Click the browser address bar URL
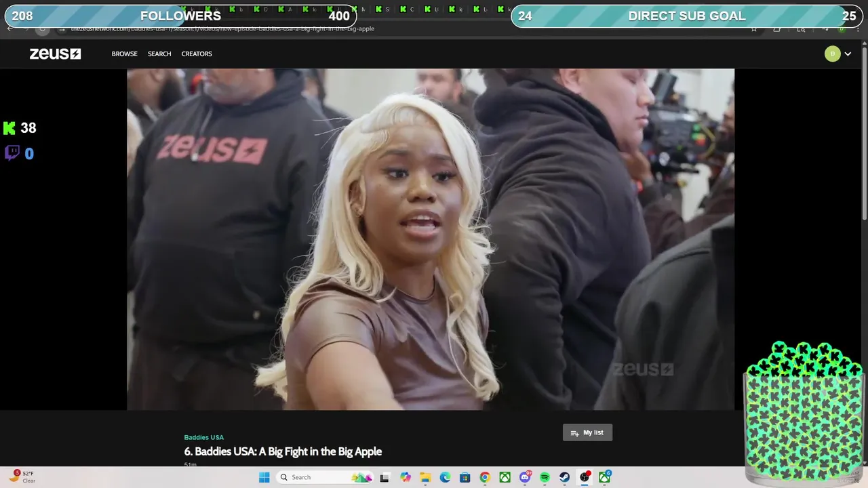This screenshot has height=488, width=868. click(222, 29)
